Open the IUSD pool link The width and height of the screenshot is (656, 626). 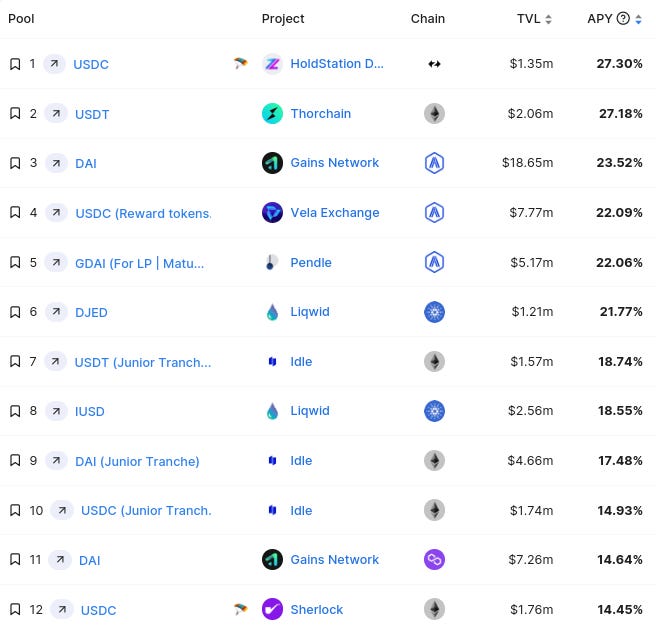coord(90,411)
